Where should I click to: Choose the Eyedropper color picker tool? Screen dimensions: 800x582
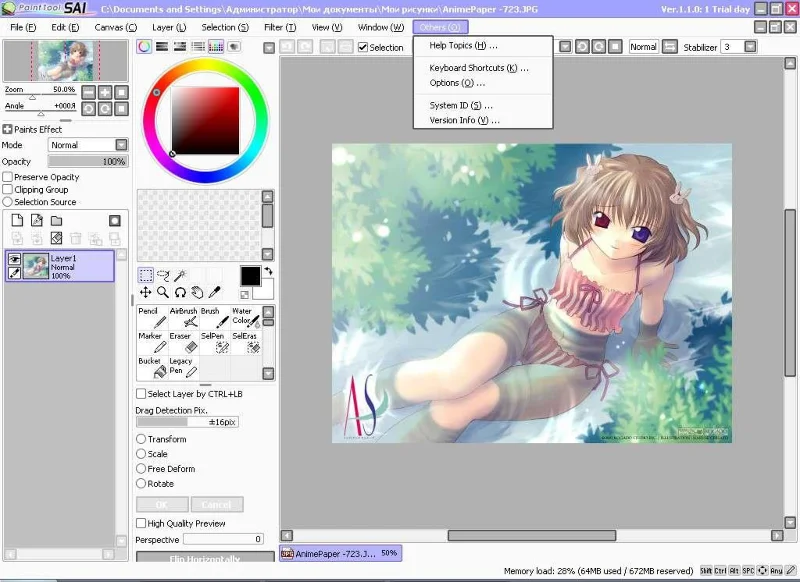[x=215, y=292]
